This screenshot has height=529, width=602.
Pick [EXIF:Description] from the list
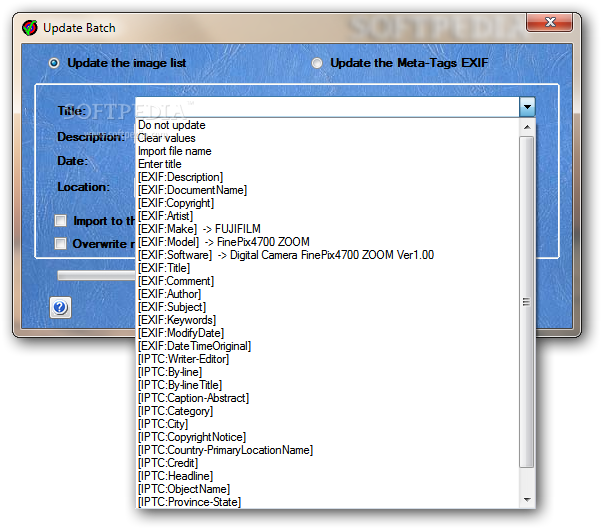(328, 177)
